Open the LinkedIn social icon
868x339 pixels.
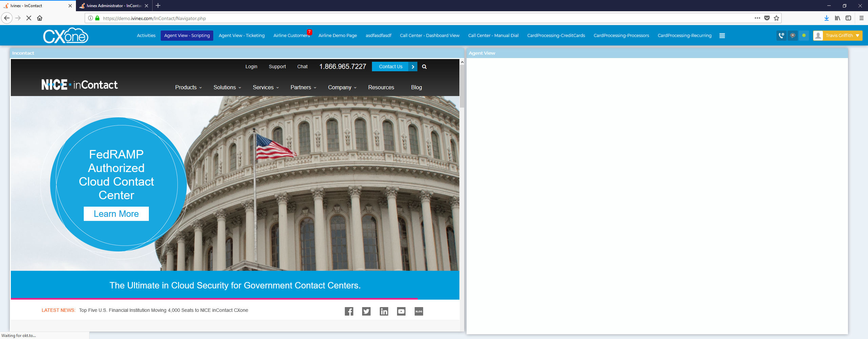pyautogui.click(x=384, y=311)
